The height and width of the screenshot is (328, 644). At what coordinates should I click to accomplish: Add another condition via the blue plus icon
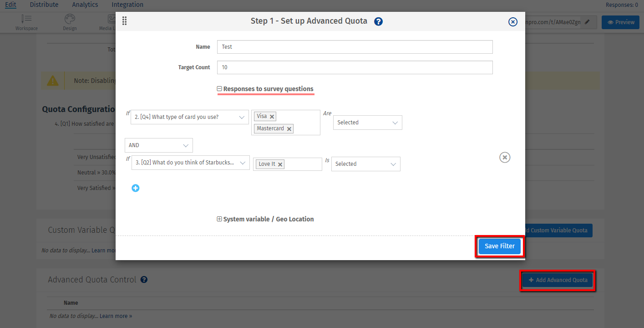click(135, 188)
